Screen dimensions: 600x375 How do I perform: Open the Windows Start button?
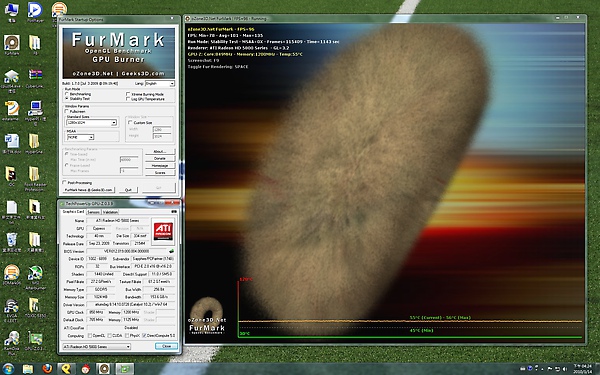[8, 369]
